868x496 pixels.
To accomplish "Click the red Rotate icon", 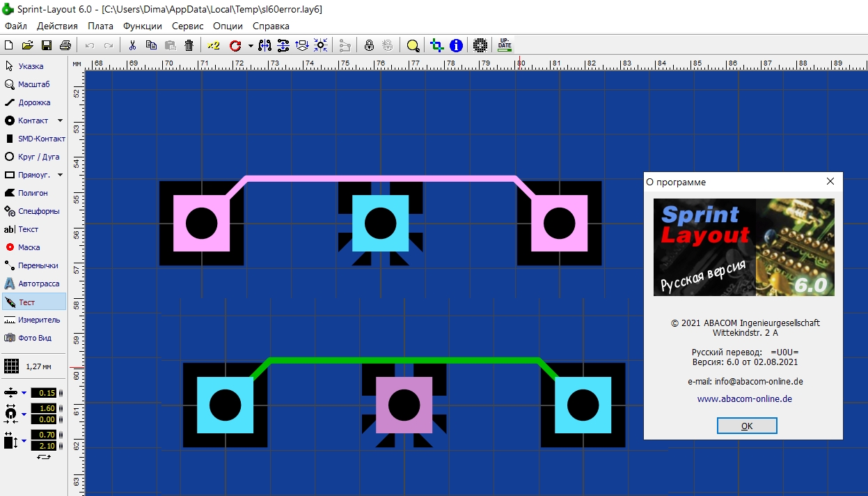I will coord(235,45).
